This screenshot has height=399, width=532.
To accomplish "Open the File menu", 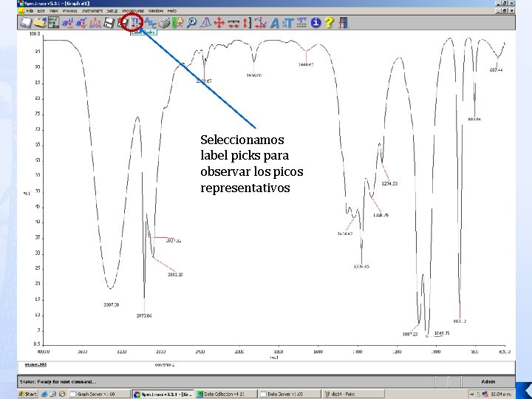I will [30, 11].
